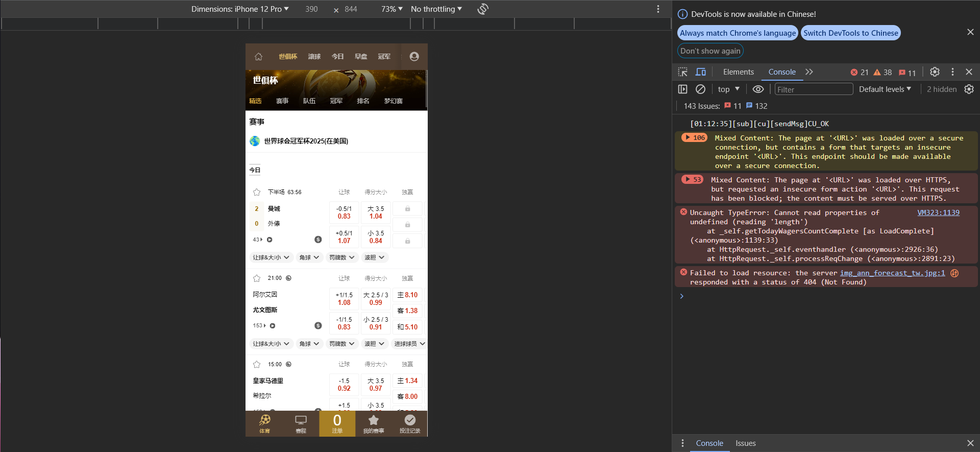Select the inspect element picker icon
The image size is (980, 452).
[x=682, y=72]
